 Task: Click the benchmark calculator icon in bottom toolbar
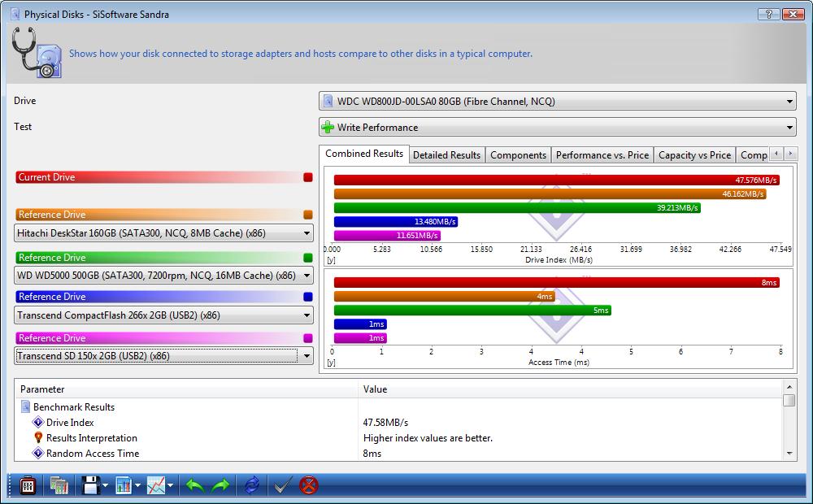28,486
